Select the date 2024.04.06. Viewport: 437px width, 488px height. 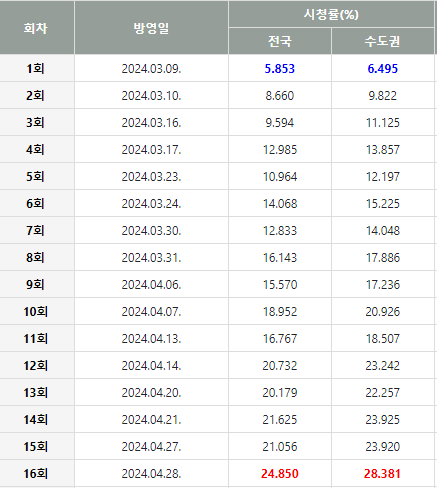151,285
